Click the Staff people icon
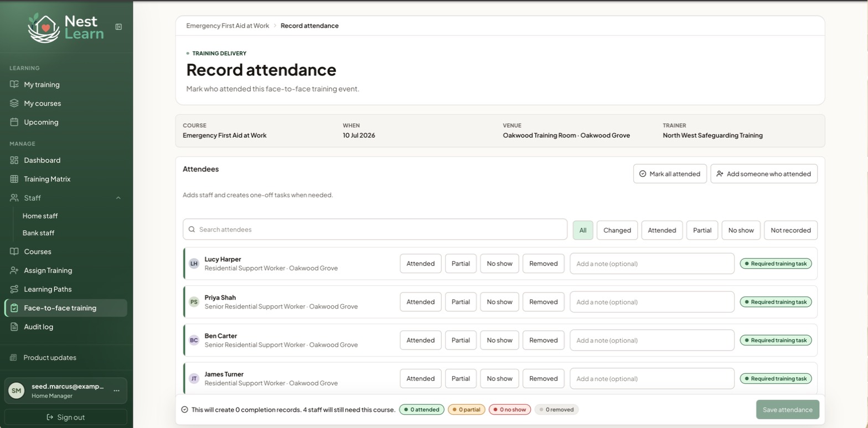 (x=14, y=198)
